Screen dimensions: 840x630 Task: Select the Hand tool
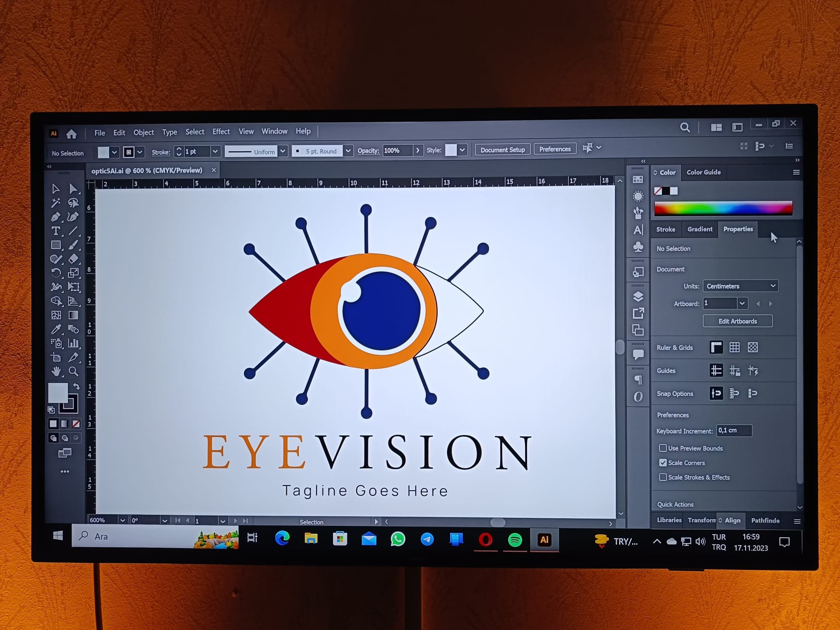point(56,371)
